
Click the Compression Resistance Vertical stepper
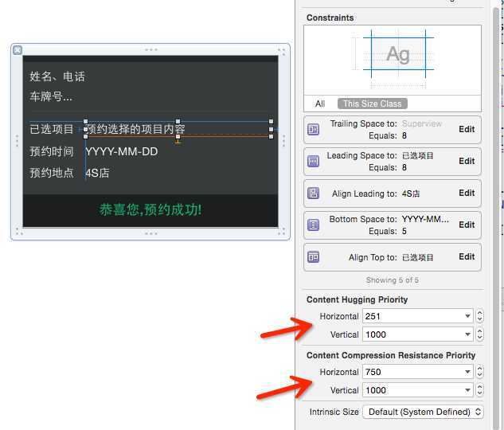(x=479, y=390)
